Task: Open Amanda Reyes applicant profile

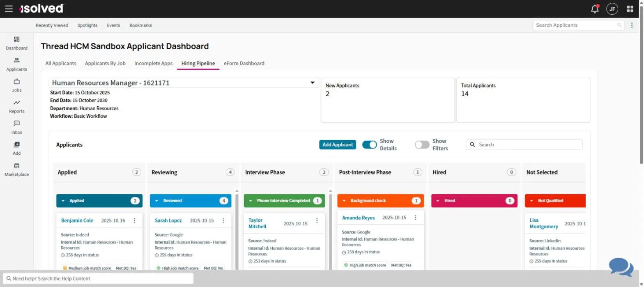Action: click(359, 218)
